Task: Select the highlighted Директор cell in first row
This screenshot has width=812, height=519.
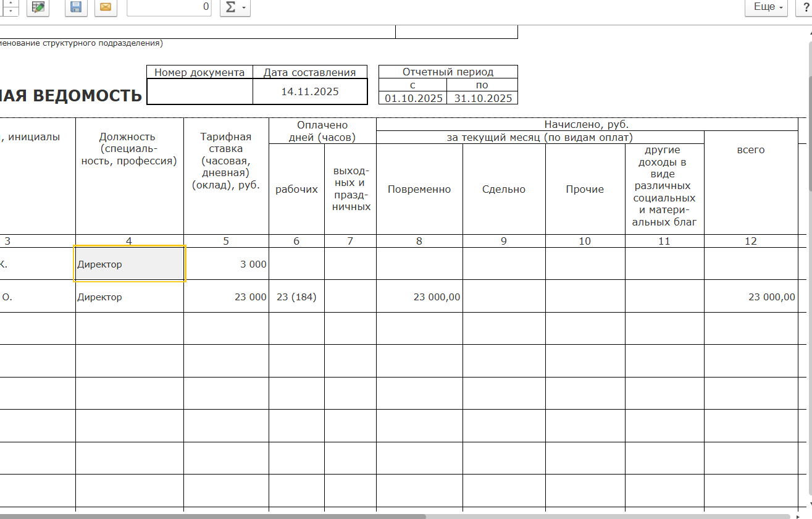Action: click(x=129, y=264)
